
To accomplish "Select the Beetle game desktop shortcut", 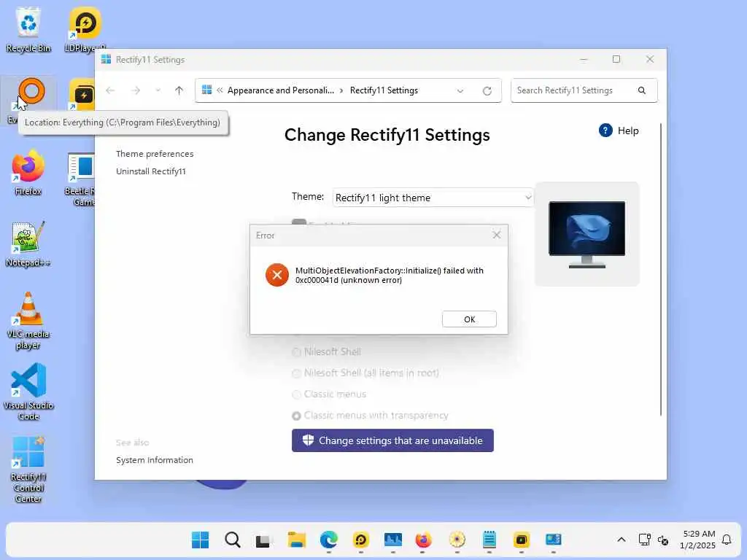I will click(x=81, y=179).
